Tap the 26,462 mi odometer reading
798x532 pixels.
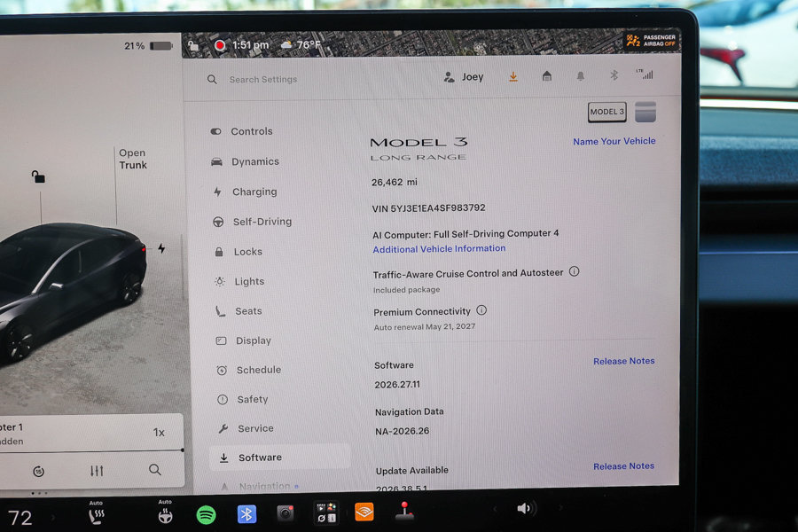pyautogui.click(x=395, y=182)
